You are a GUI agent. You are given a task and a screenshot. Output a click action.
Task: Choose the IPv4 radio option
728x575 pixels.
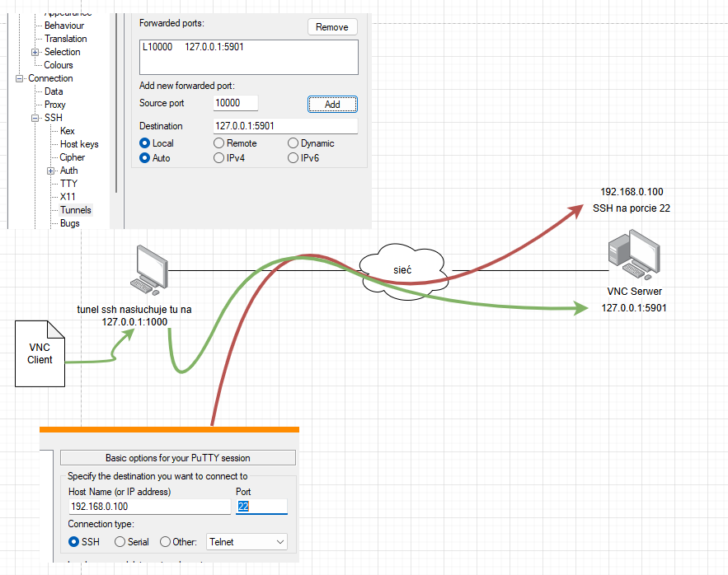tap(219, 157)
